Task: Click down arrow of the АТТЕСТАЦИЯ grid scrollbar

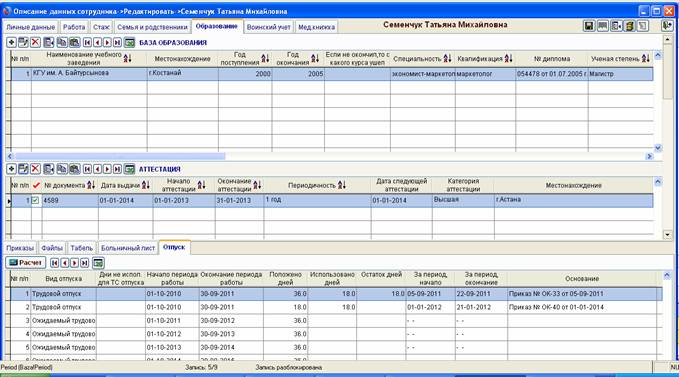Action: pos(667,235)
